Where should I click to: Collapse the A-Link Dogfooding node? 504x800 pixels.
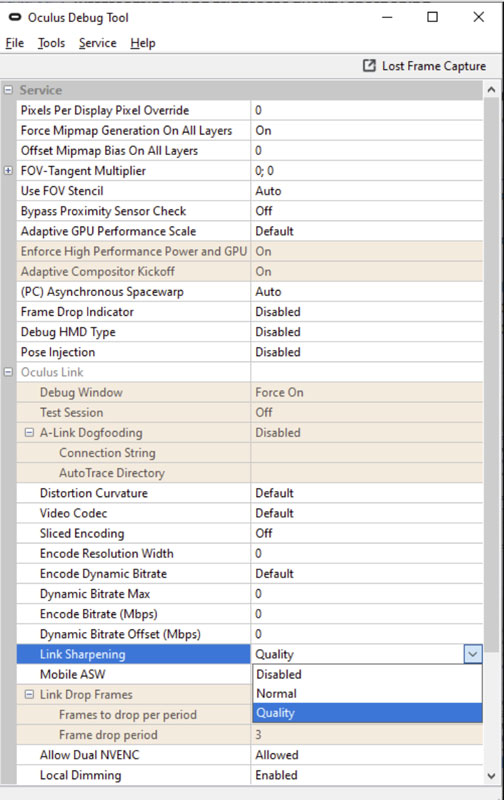pyautogui.click(x=29, y=433)
